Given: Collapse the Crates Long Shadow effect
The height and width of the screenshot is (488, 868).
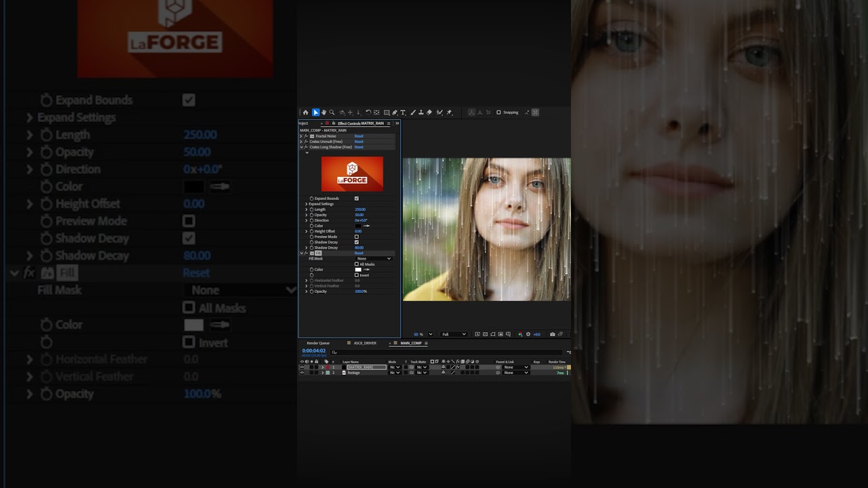Looking at the screenshot, I should click(x=301, y=147).
